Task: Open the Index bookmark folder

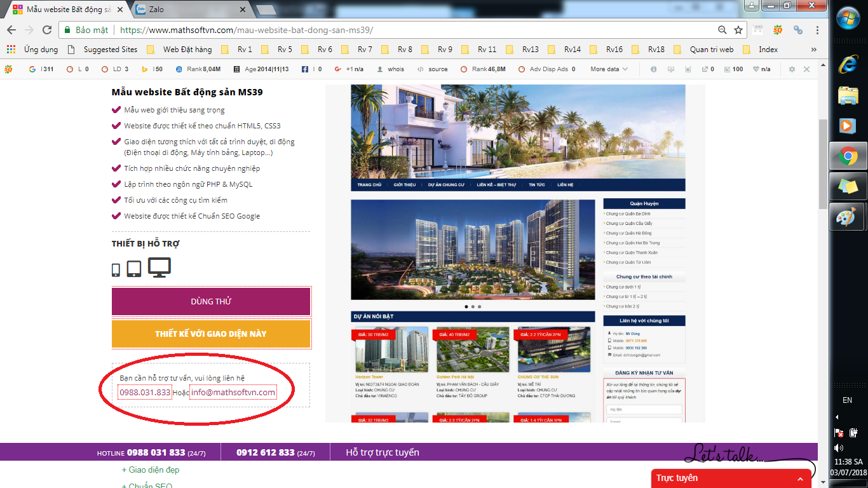Action: pyautogui.click(x=761, y=49)
